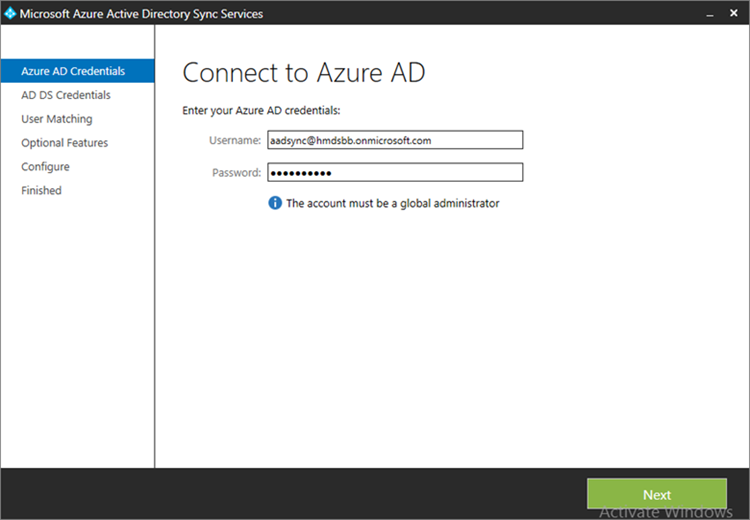Go to User Matching step

[x=56, y=119]
